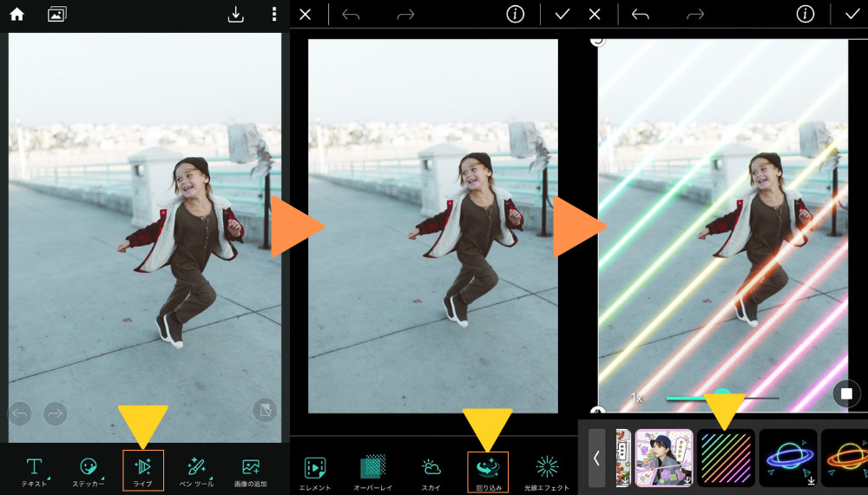Choose the orange neon planet thumbnail
Image resolution: width=868 pixels, height=495 pixels.
tap(845, 458)
